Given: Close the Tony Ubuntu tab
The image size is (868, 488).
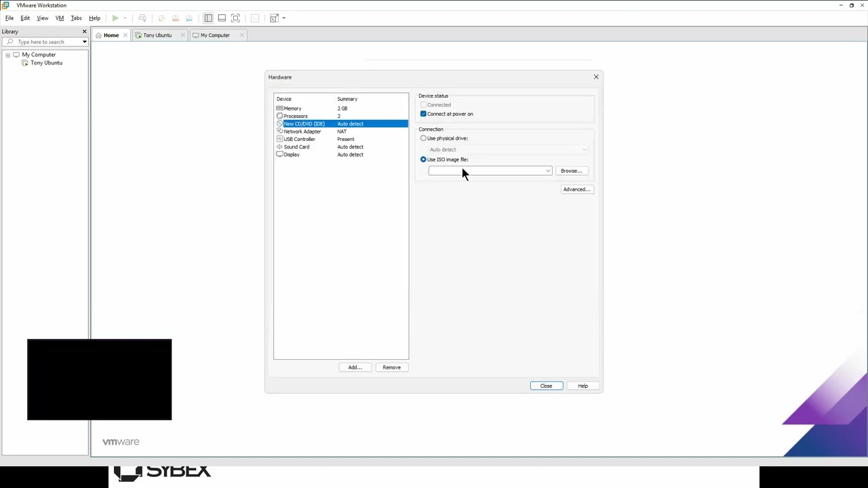Looking at the screenshot, I should (x=182, y=35).
